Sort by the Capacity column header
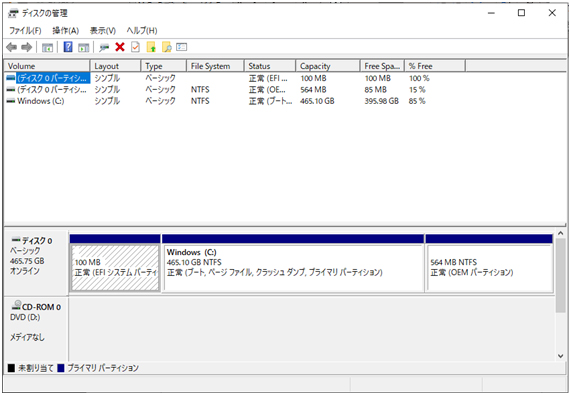This screenshot has height=395, width=571. tap(328, 66)
